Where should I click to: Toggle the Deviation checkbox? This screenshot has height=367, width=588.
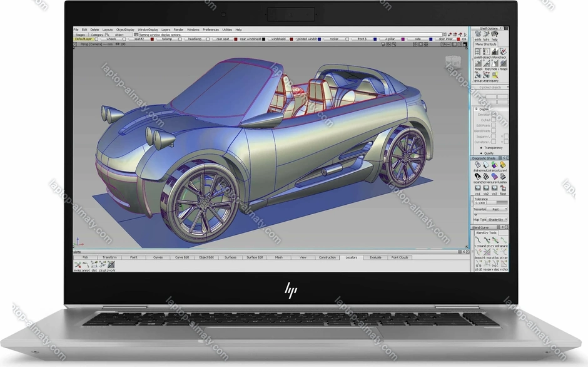[x=494, y=115]
